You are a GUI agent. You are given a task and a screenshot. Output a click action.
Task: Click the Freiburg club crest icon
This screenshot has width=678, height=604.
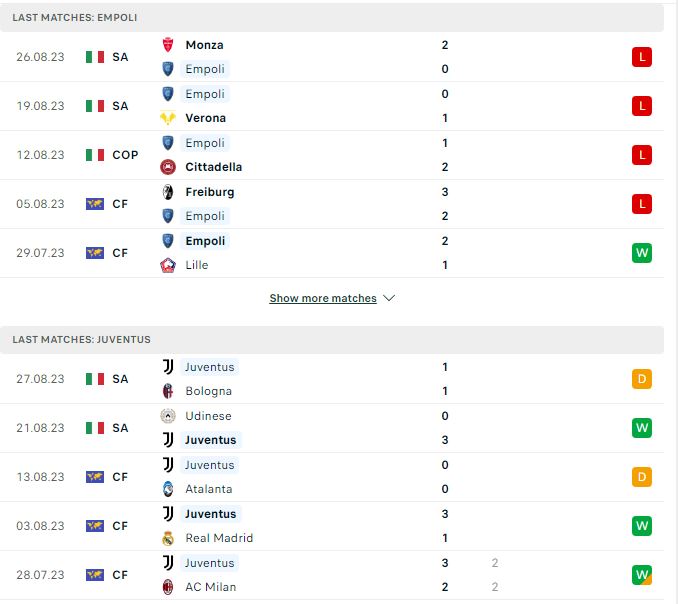point(168,192)
